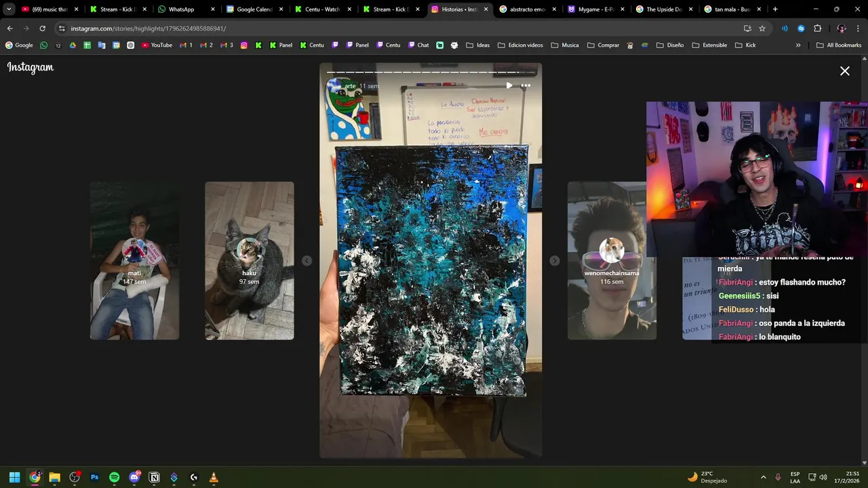868x488 pixels.
Task: Switch to the Centu - Watch tab
Action: (x=323, y=9)
